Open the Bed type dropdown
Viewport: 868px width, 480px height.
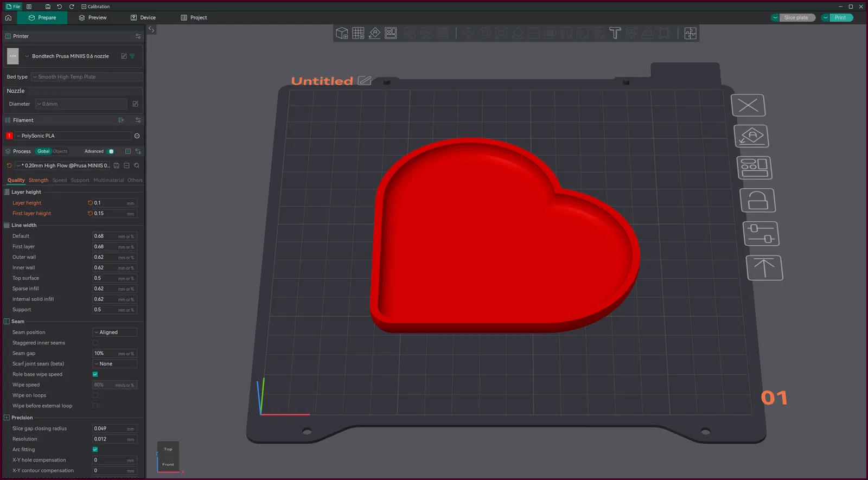pyautogui.click(x=87, y=77)
